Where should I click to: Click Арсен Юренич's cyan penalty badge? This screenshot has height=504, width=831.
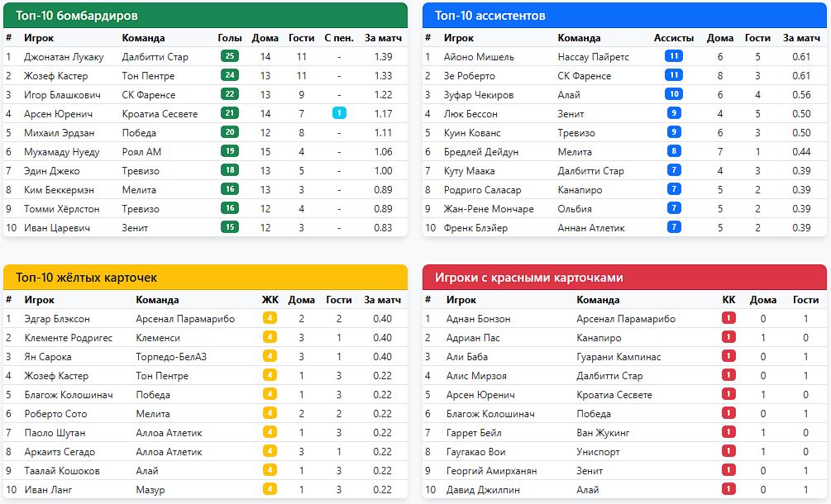point(339,114)
